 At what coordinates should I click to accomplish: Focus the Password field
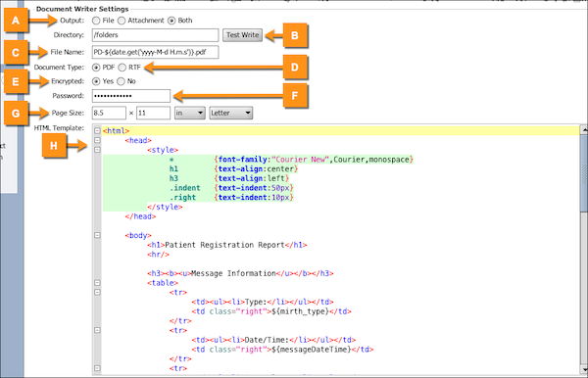coord(131,96)
